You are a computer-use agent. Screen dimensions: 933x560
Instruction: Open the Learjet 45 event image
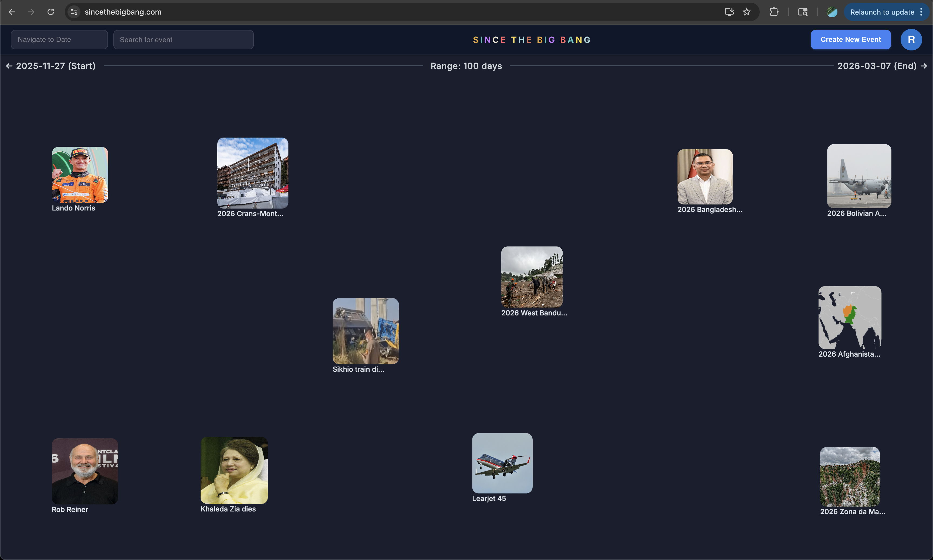coord(502,463)
